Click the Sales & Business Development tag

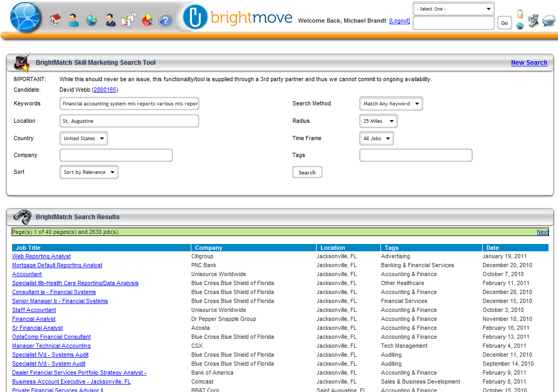pyautogui.click(x=420, y=381)
